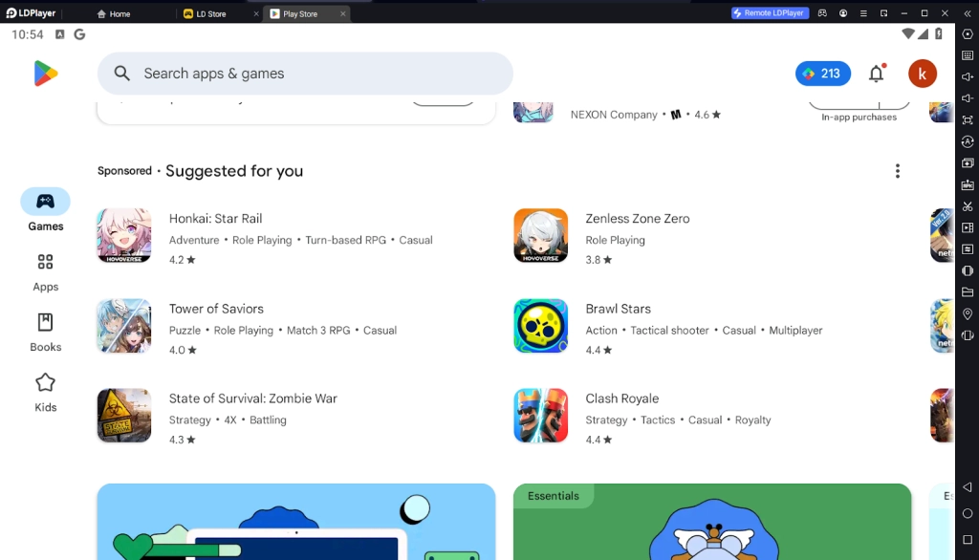Tap the Brawl Stars app icon

[540, 326]
